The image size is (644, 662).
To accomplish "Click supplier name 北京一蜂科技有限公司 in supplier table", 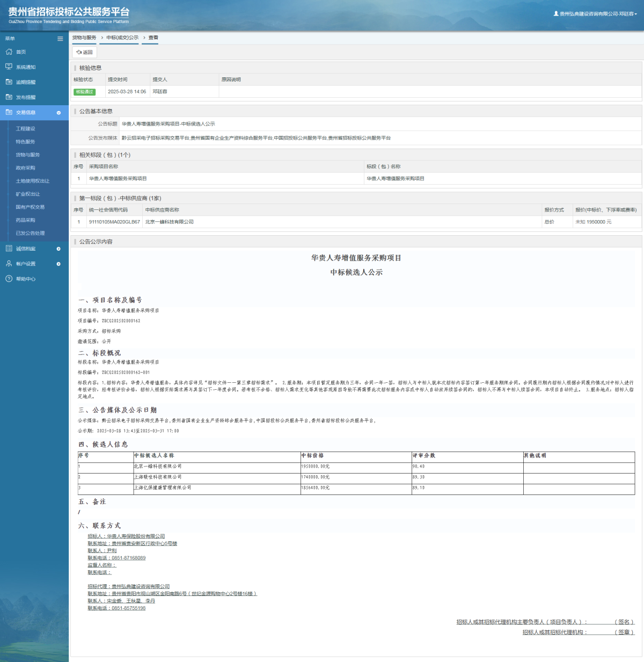I will 169,222.
